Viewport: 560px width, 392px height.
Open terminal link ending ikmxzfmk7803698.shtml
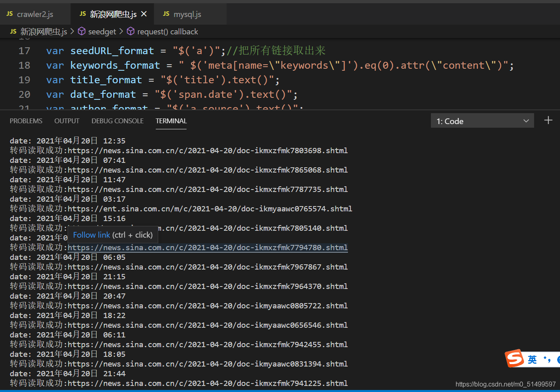click(x=208, y=150)
